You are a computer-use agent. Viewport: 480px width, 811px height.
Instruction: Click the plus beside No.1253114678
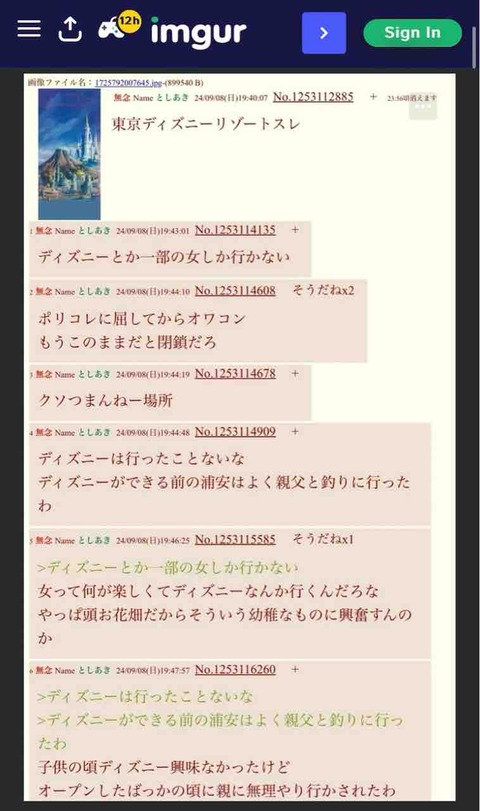pos(295,373)
